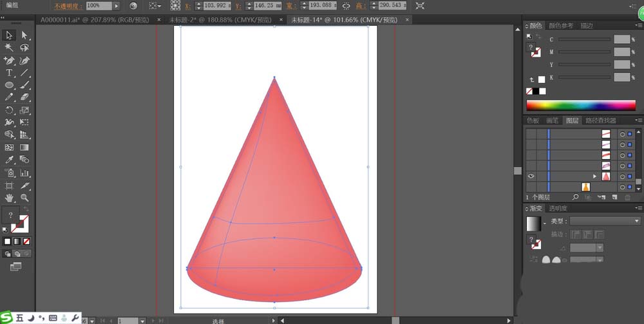The image size is (644, 324).
Task: Select the Rotate tool
Action: tap(9, 110)
